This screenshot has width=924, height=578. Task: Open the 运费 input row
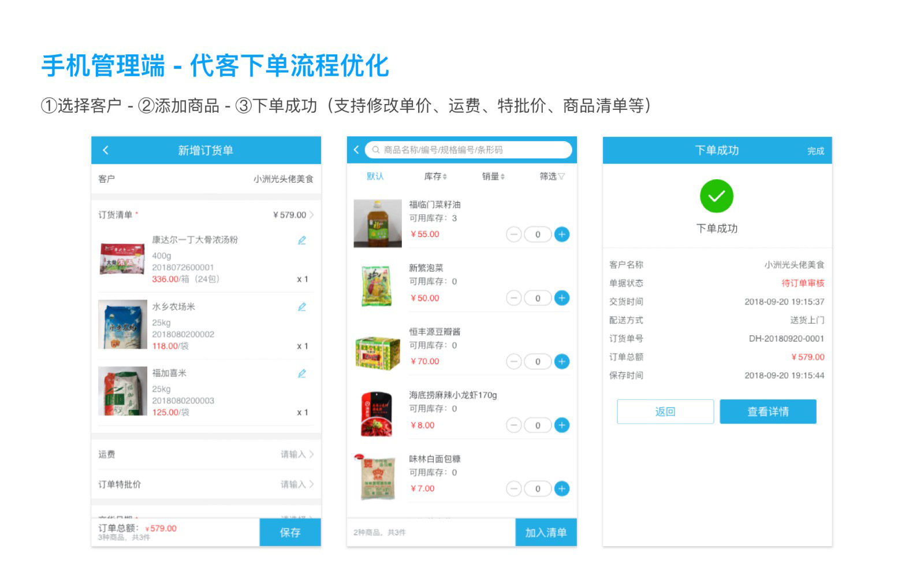206,454
